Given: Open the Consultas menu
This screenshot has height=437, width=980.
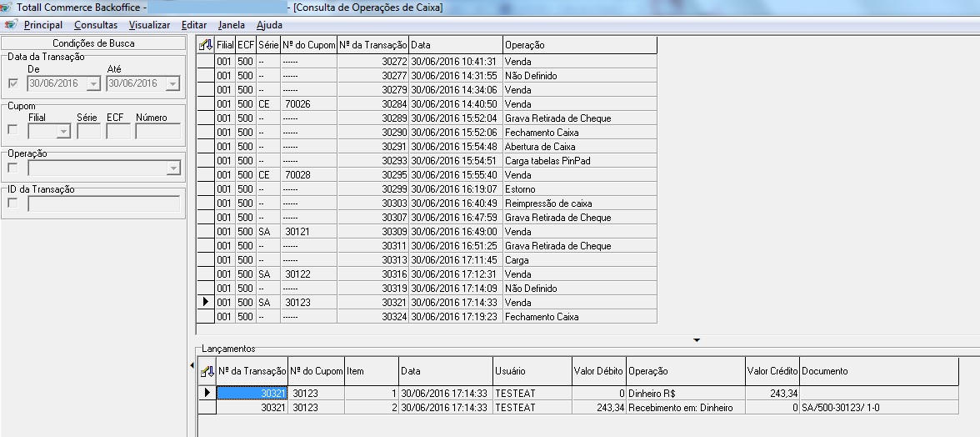Looking at the screenshot, I should coord(96,25).
